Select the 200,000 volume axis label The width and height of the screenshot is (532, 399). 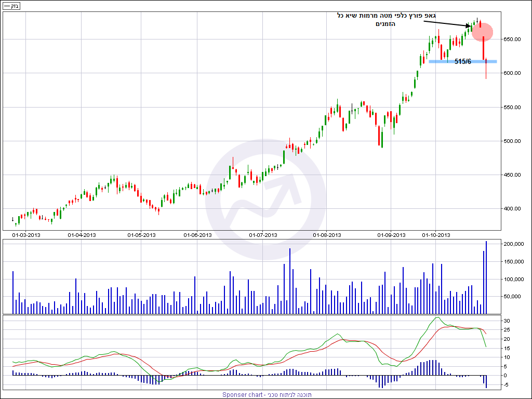pyautogui.click(x=514, y=244)
